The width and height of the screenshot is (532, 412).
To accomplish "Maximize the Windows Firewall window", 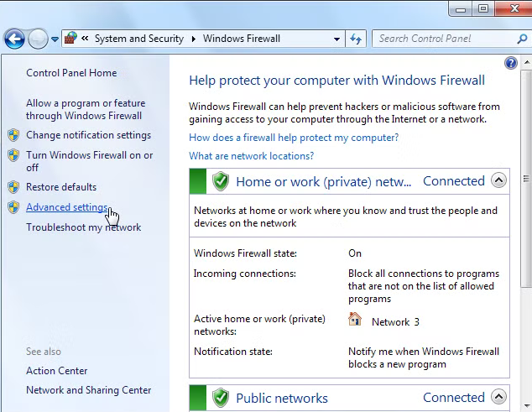I will (x=483, y=9).
